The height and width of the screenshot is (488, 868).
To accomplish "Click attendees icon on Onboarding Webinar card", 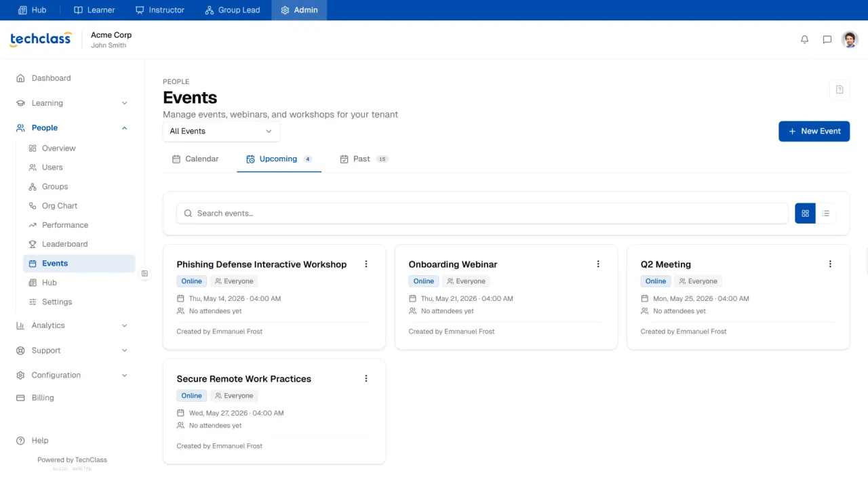I will click(413, 311).
